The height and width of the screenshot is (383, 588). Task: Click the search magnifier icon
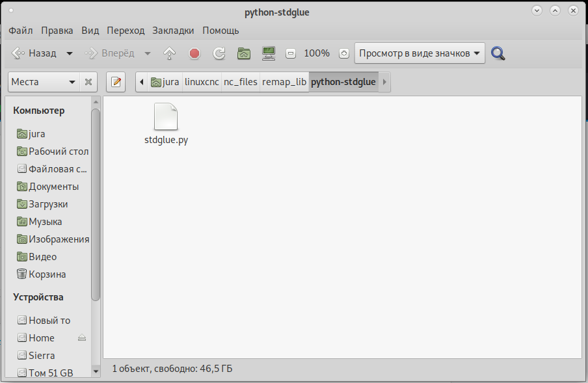[498, 53]
